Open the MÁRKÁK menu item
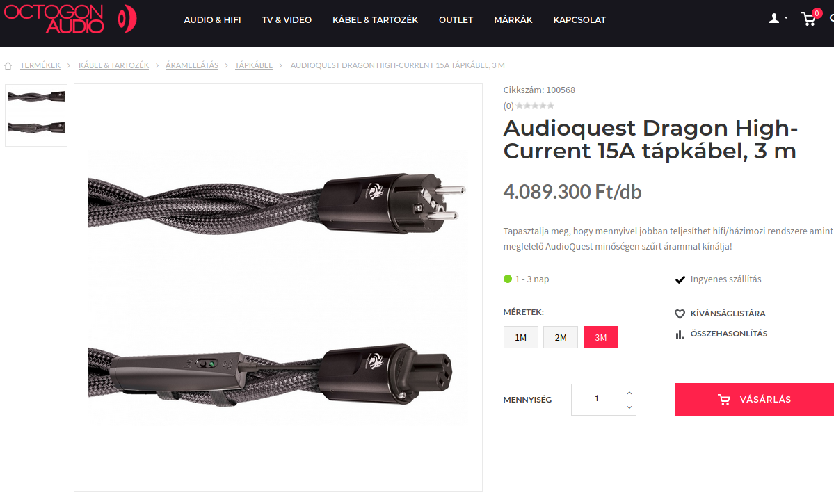 513,19
